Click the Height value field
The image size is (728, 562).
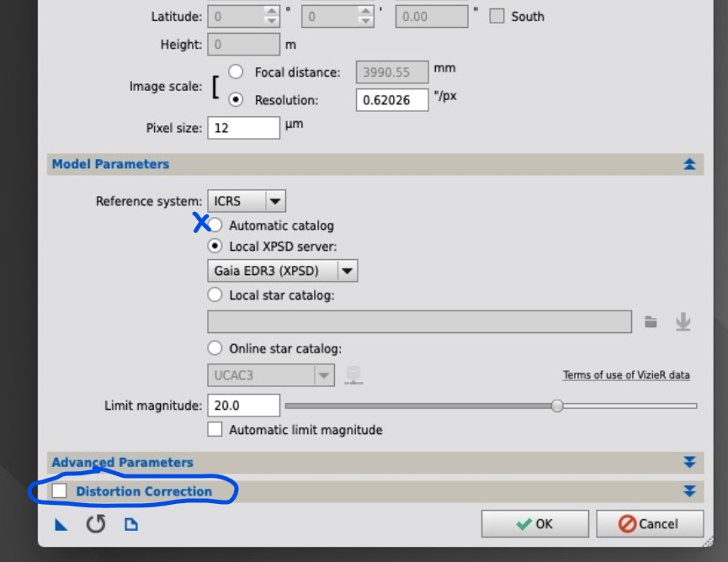tap(244, 45)
